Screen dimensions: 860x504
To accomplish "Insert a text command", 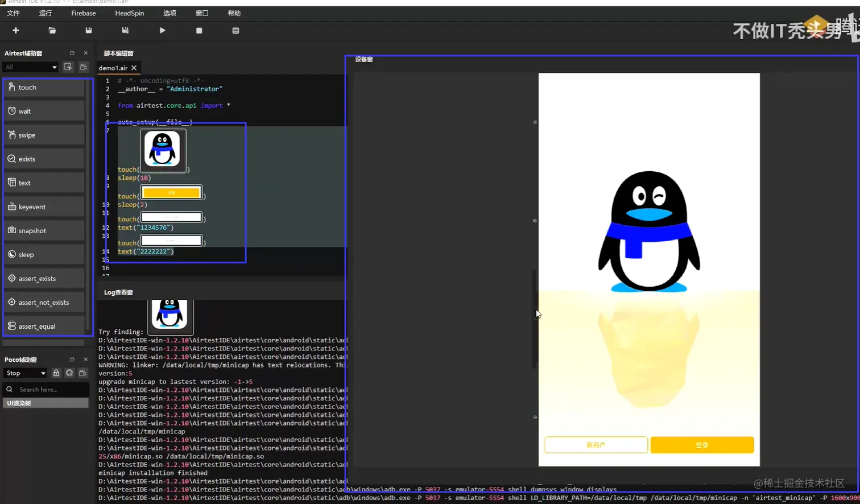I will tap(45, 183).
